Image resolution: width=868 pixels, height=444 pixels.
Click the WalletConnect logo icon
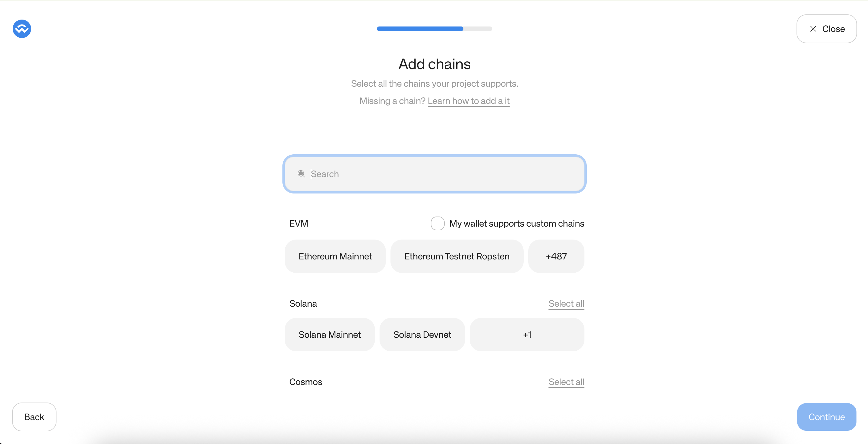(22, 29)
